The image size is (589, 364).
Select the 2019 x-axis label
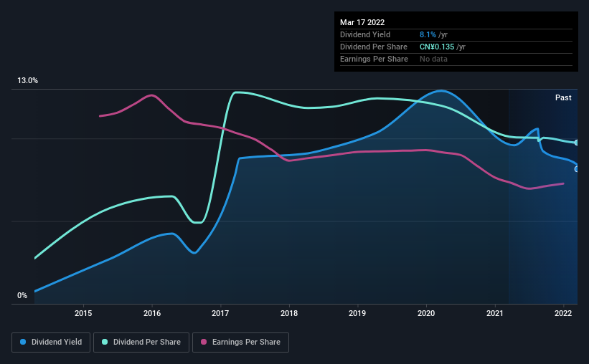357,313
